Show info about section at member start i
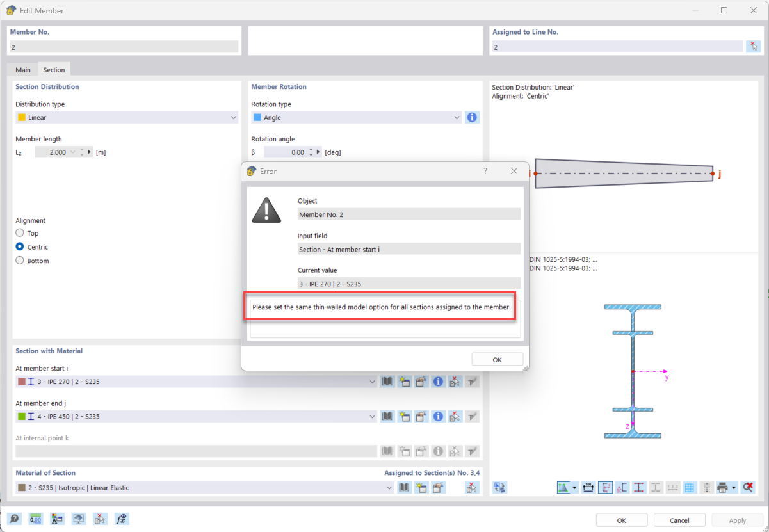769x532 pixels. point(438,381)
